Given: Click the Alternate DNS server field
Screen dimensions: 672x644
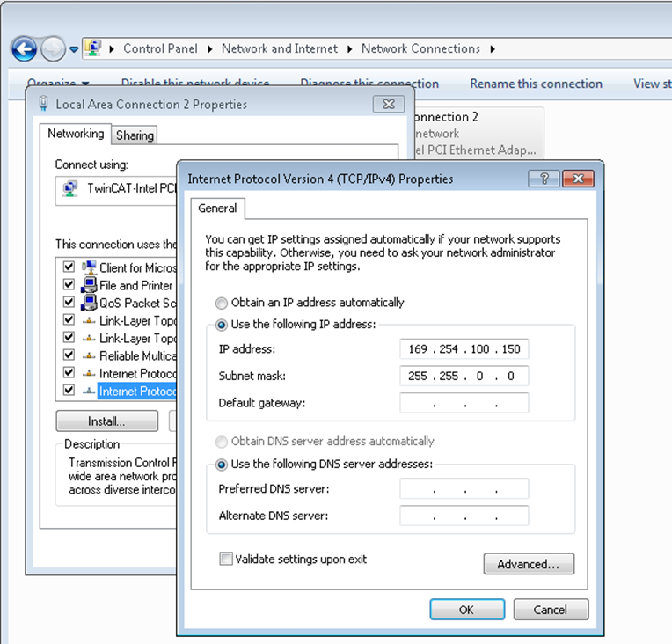Looking at the screenshot, I should point(464,516).
